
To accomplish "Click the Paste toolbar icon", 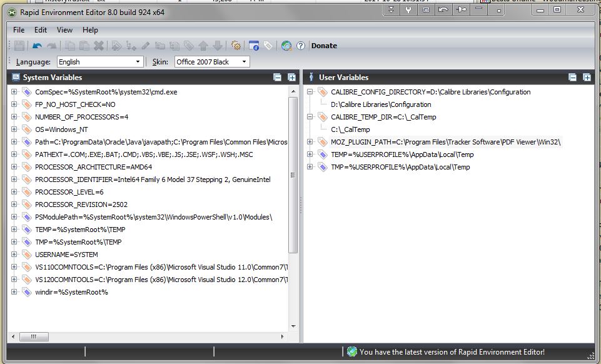I will point(84,46).
